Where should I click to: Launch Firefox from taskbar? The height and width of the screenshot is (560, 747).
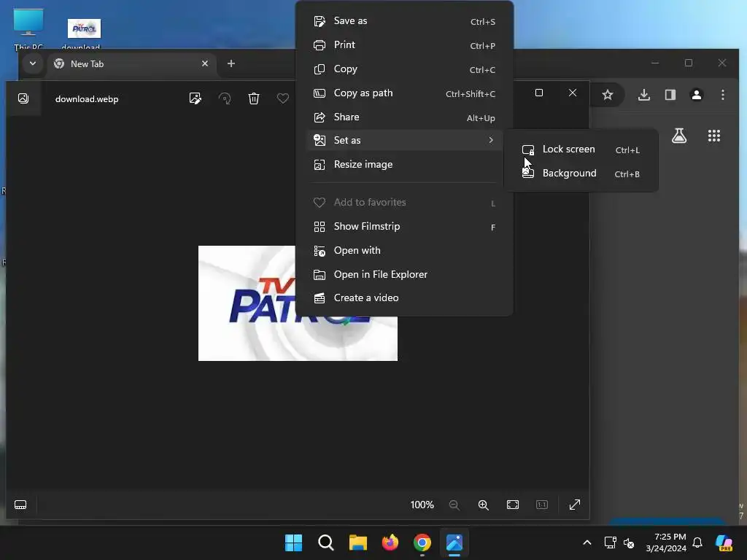390,542
